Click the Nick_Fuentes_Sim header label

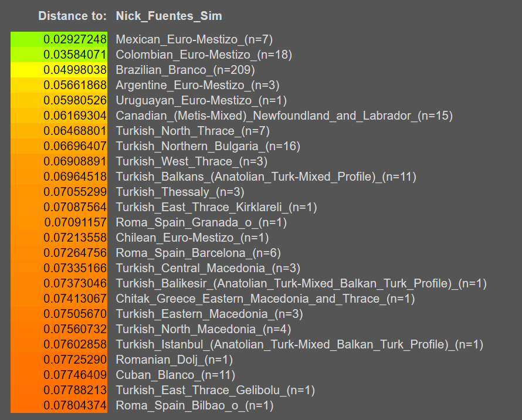click(x=169, y=16)
